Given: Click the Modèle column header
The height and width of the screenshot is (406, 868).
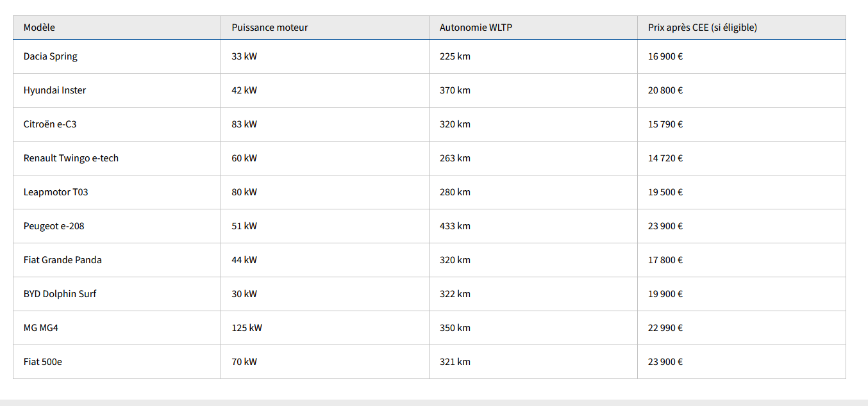Looking at the screenshot, I should pyautogui.click(x=39, y=28).
